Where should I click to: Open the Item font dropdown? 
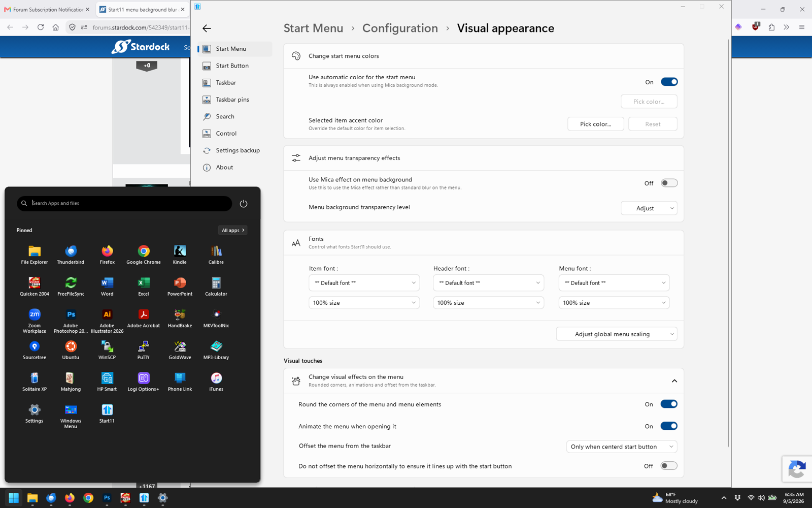click(x=364, y=283)
